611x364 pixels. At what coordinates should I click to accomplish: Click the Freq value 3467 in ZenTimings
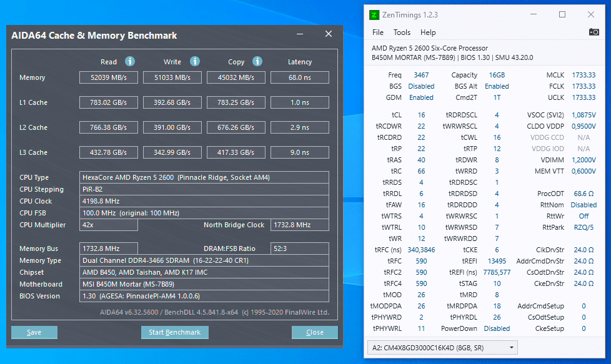(421, 75)
